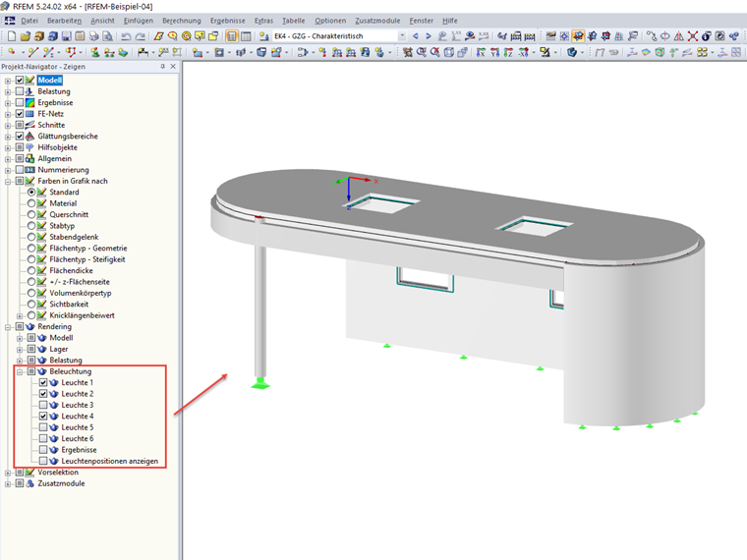Image resolution: width=747 pixels, height=560 pixels.
Task: Go to next load case arrow
Action: [x=429, y=36]
